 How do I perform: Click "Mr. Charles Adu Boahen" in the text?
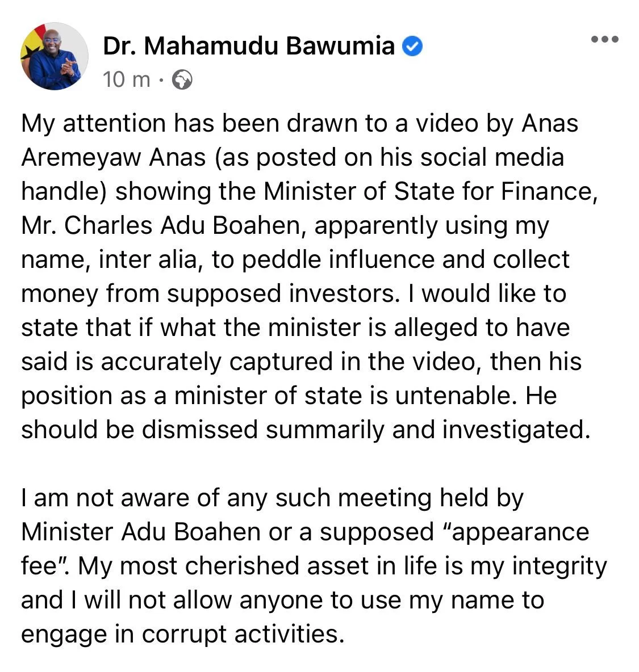(160, 225)
